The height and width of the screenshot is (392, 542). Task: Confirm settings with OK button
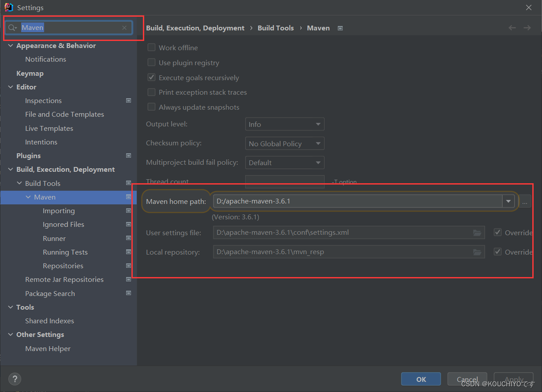421,379
